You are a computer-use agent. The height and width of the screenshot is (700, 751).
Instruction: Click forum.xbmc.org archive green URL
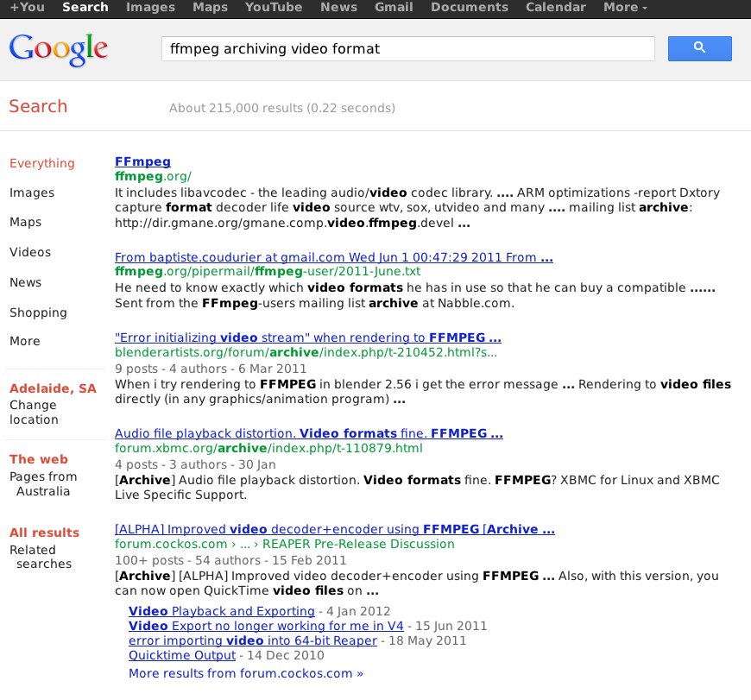[268, 448]
